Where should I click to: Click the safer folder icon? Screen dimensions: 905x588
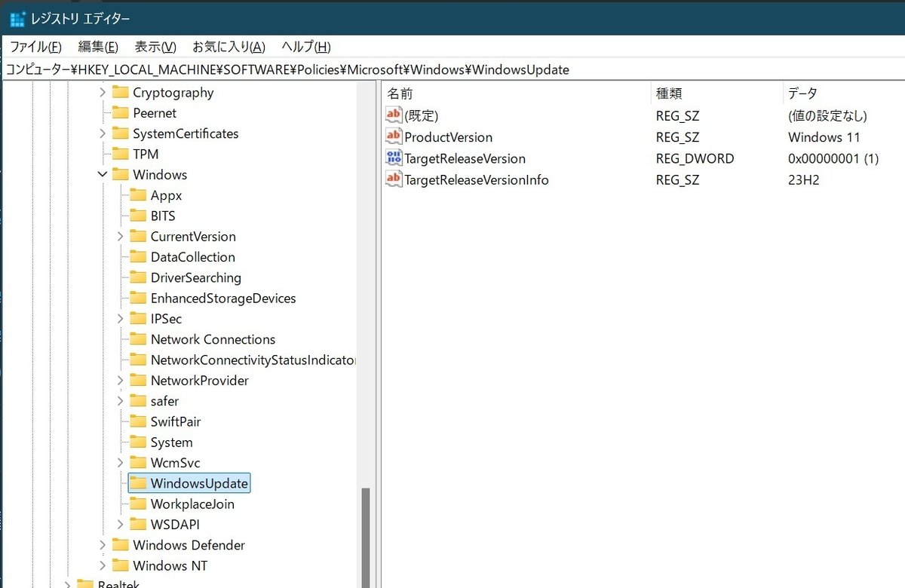(x=138, y=401)
